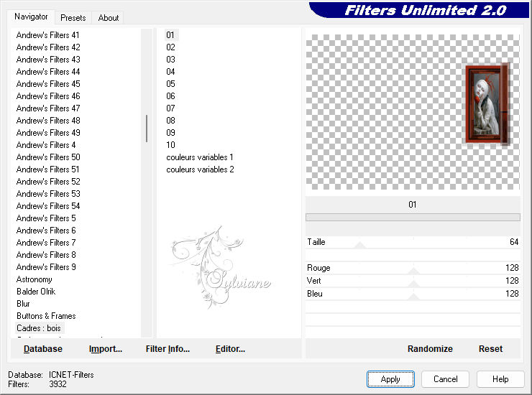Click the filter category list scrollbar thumb
The width and height of the screenshot is (532, 395).
click(x=147, y=128)
